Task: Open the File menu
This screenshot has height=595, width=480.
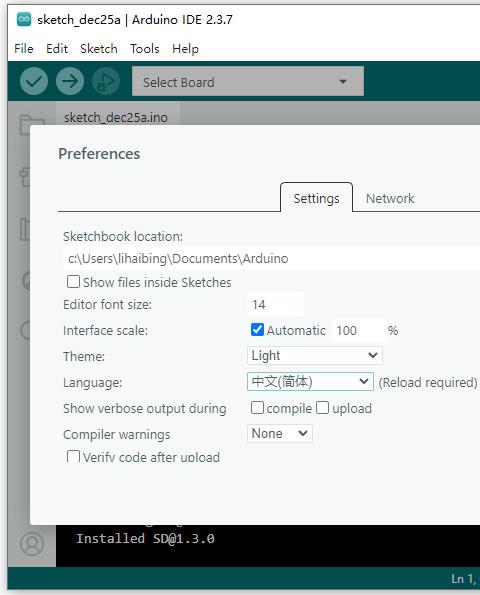Action: point(24,49)
